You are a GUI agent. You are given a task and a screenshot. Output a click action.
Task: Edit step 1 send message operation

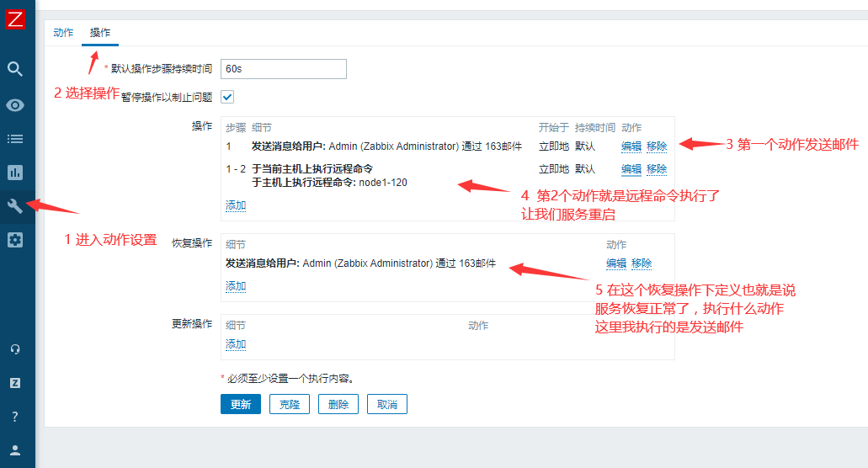pyautogui.click(x=631, y=146)
